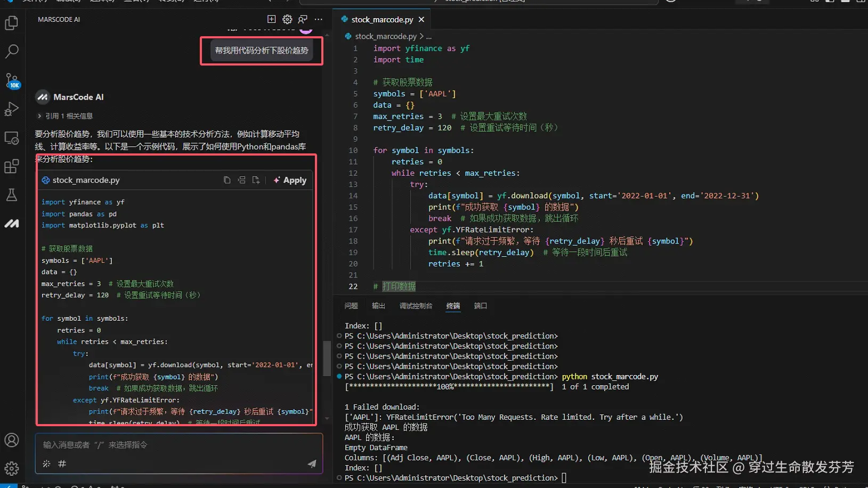Click the # context reference icon
868x488 pixels.
click(x=62, y=463)
